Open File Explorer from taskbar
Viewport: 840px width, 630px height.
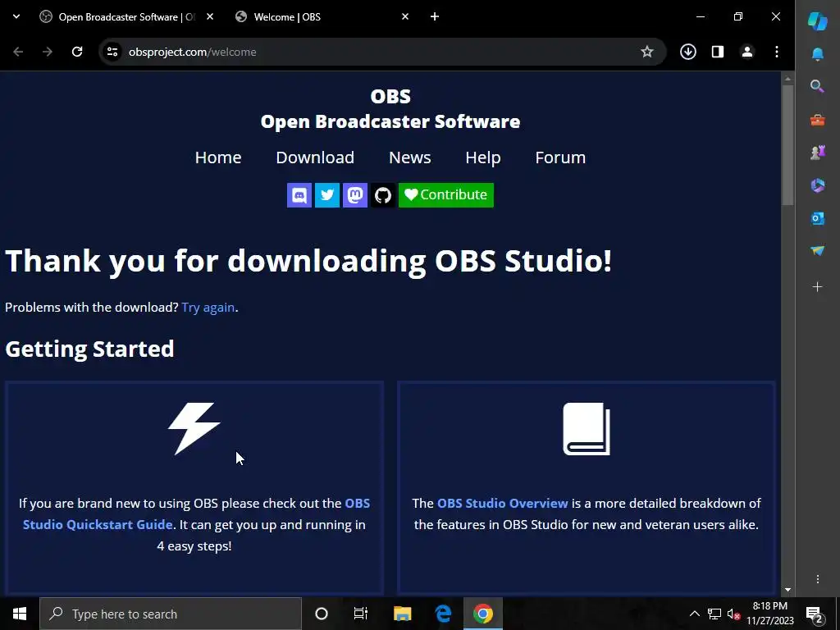pyautogui.click(x=402, y=614)
